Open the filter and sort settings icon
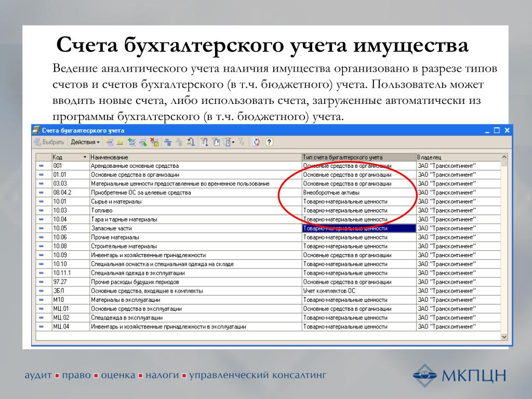Image resolution: width=532 pixels, height=399 pixels. pyautogui.click(x=204, y=142)
